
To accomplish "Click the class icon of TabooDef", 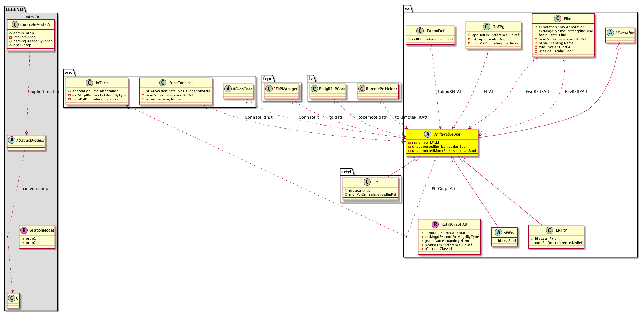I will tap(420, 31).
